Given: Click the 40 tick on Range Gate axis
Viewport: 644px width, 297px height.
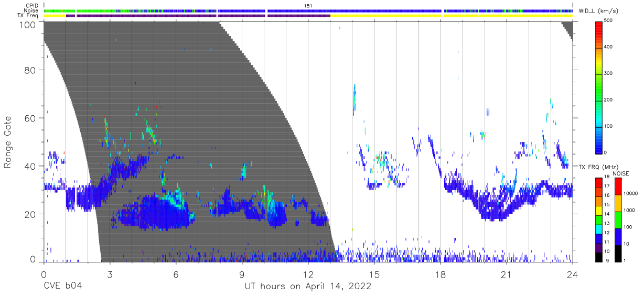Looking at the screenshot, I should click(x=30, y=166).
